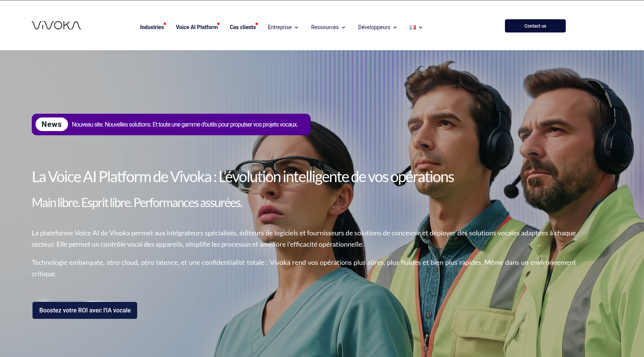The width and height of the screenshot is (644, 357).
Task: Click the French flag language icon
Action: coord(413,27)
